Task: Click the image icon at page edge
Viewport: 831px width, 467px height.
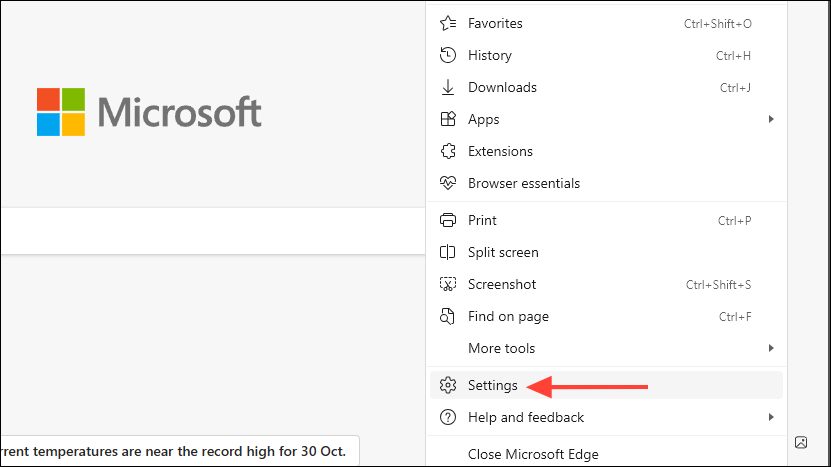Action: click(801, 442)
